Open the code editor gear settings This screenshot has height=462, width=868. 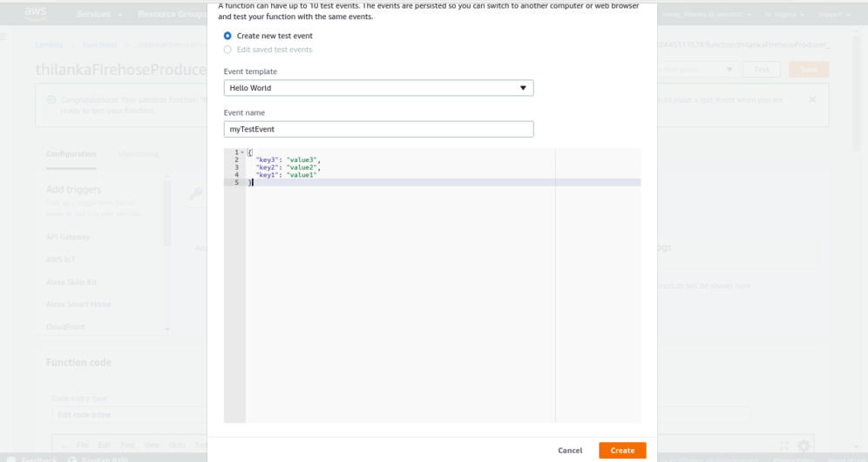coord(804,445)
